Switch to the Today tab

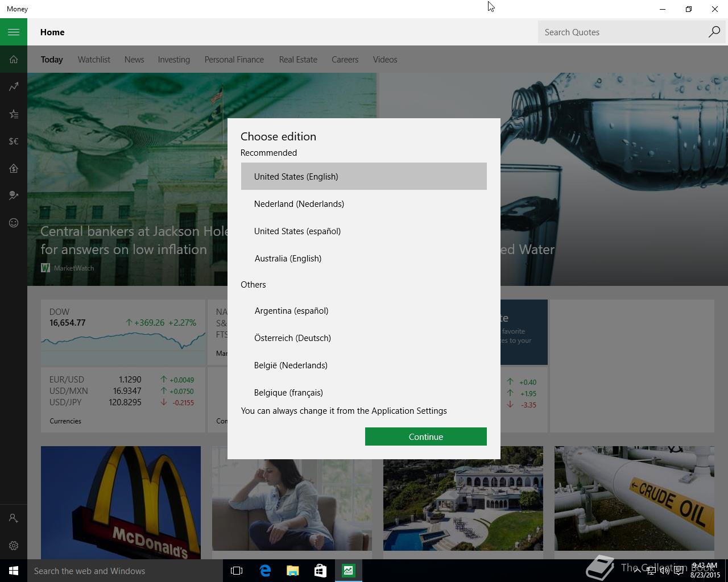[52, 59]
